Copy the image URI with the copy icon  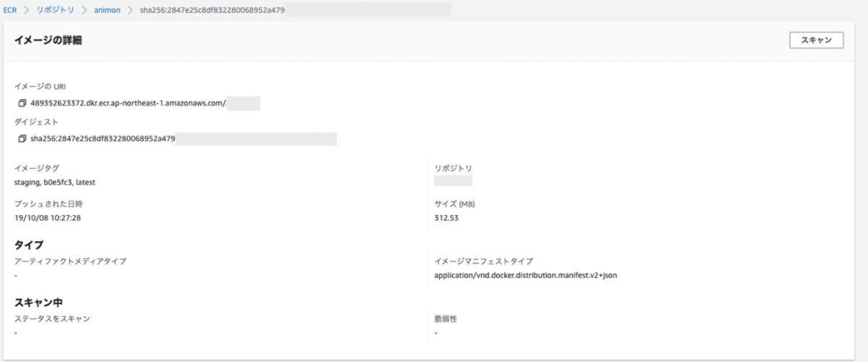(x=22, y=104)
